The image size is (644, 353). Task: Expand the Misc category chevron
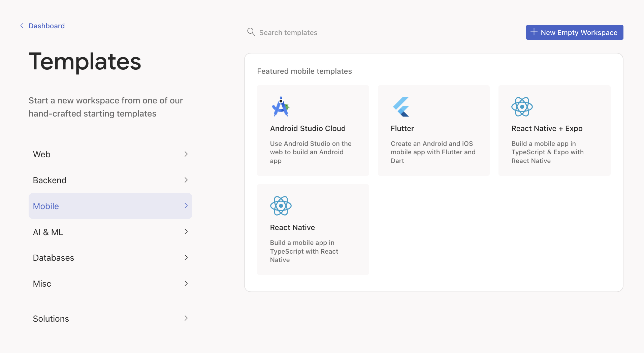point(186,283)
